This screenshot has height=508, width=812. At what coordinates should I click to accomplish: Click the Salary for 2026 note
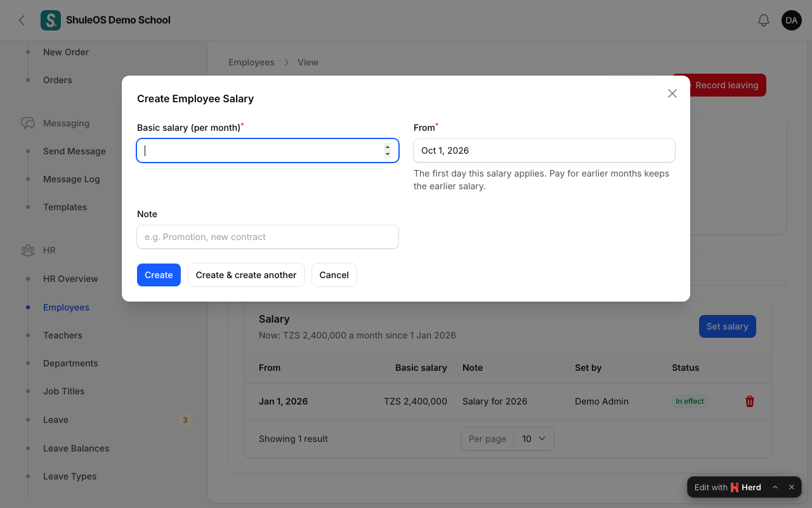point(495,401)
